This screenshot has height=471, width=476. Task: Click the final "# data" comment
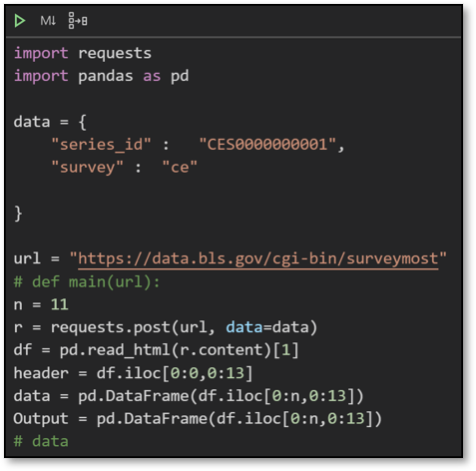[x=41, y=442]
